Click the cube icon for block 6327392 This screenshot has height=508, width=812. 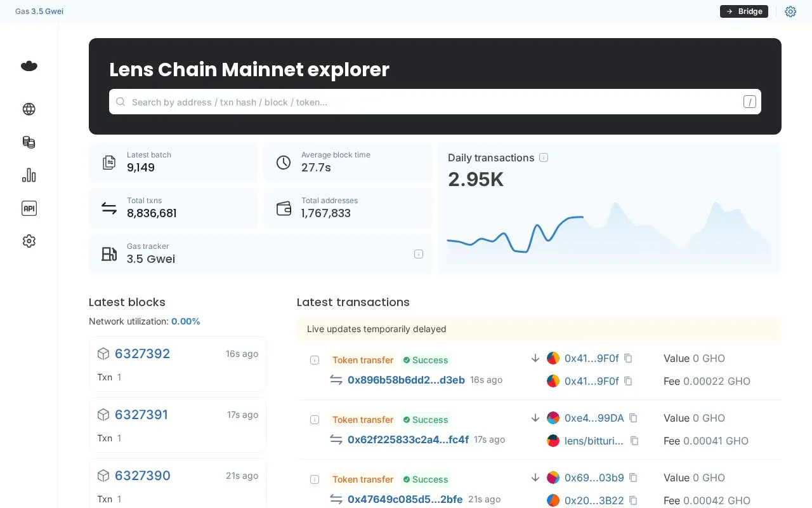[103, 354]
